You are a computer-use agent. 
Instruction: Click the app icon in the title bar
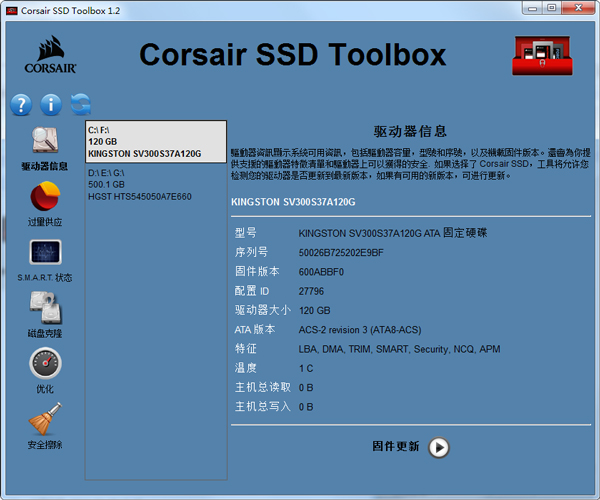click(12, 9)
